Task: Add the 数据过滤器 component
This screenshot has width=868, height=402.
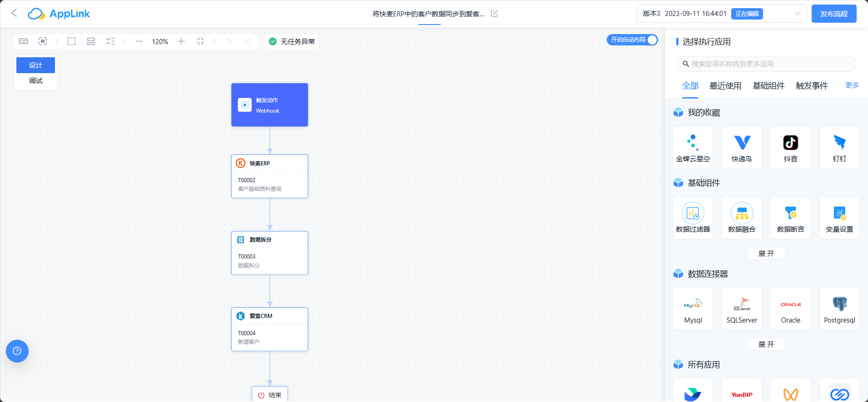Action: click(x=693, y=218)
